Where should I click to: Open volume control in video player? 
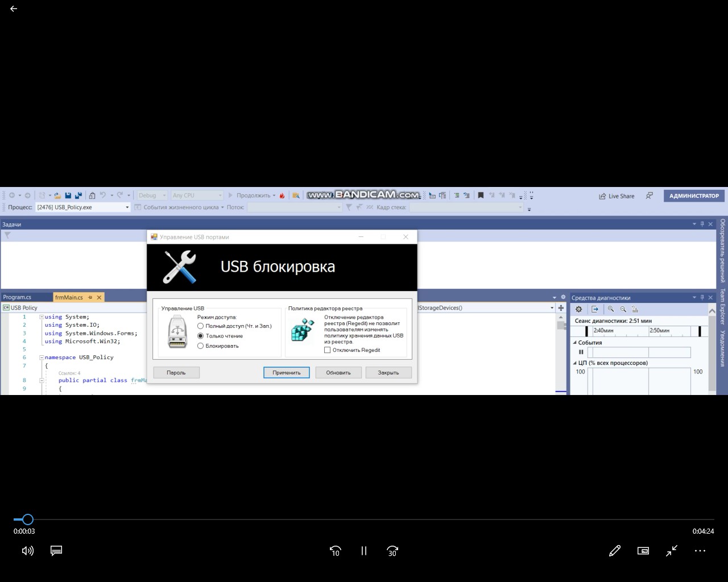(x=27, y=551)
